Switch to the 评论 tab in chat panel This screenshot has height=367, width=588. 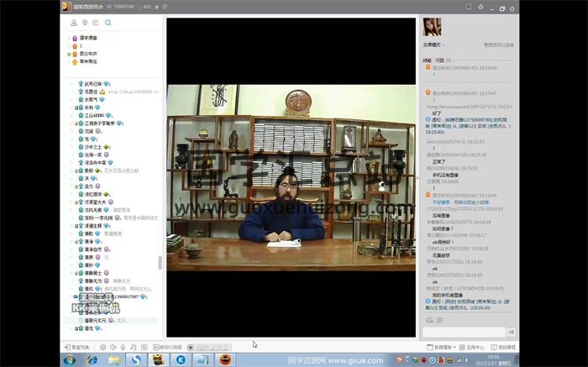pos(427,60)
